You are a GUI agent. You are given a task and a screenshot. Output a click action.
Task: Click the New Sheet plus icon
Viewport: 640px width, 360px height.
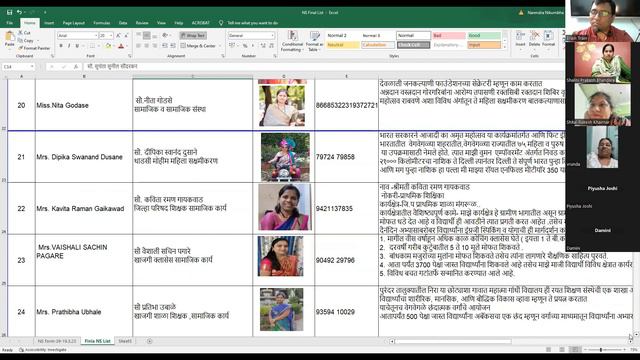pos(149,341)
